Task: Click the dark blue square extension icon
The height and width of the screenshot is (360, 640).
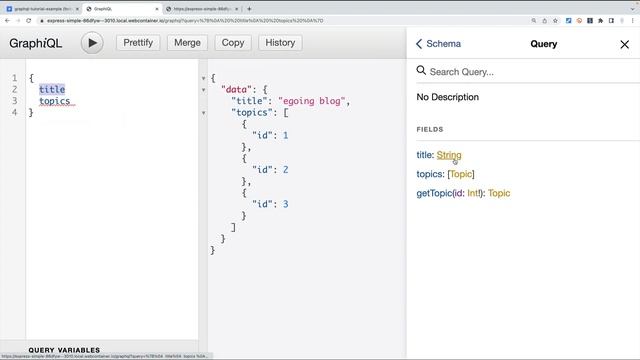Action: coord(590,20)
